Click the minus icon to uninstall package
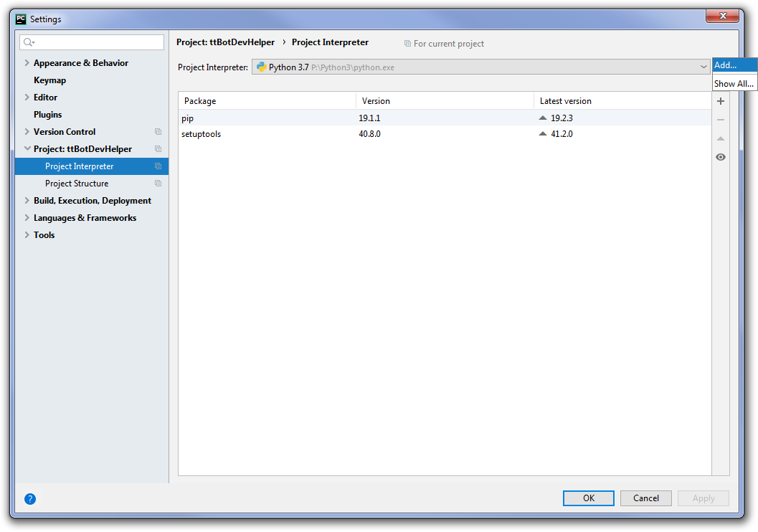 pyautogui.click(x=720, y=120)
